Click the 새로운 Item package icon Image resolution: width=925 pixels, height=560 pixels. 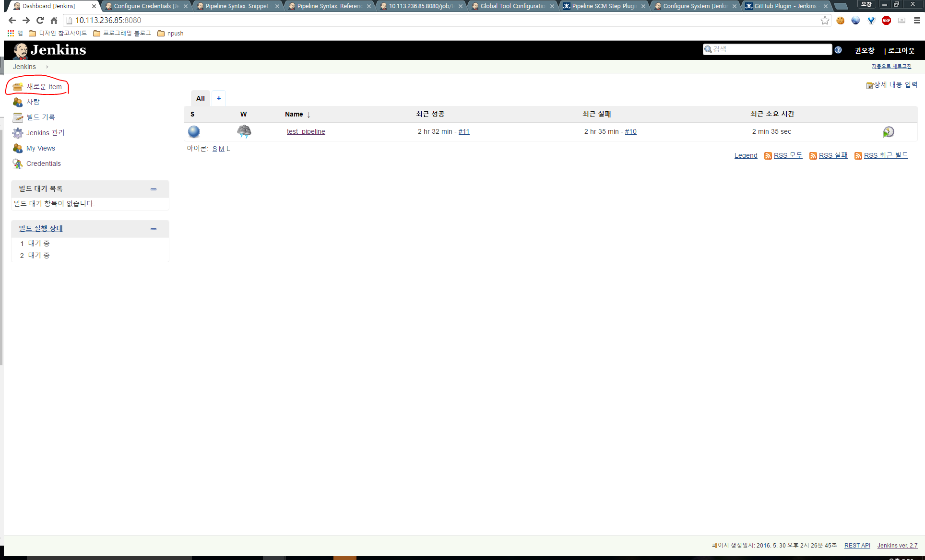point(18,87)
